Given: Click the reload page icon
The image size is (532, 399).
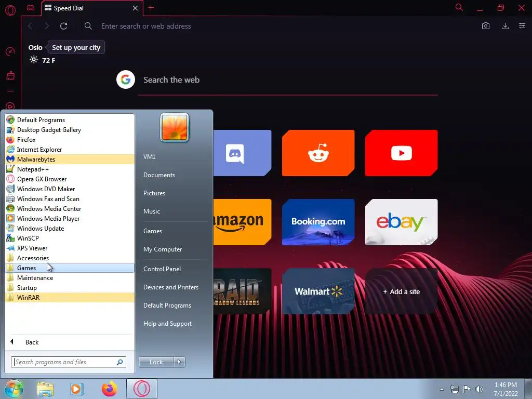Looking at the screenshot, I should [x=63, y=26].
